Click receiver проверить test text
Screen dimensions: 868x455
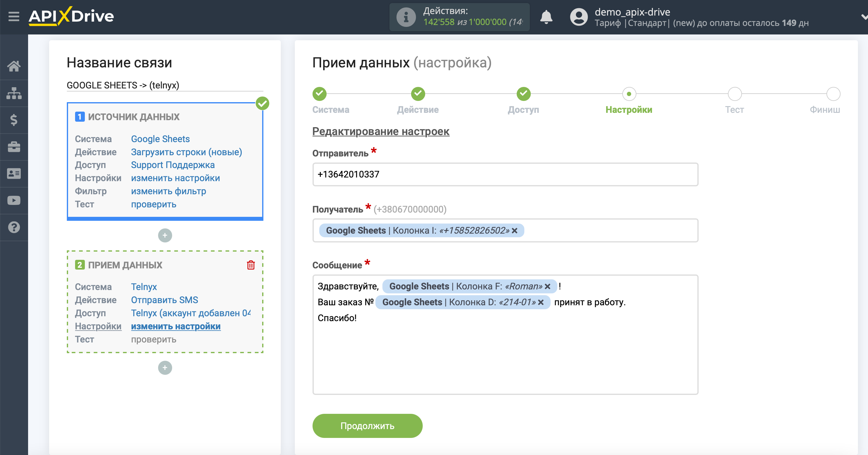[154, 339]
